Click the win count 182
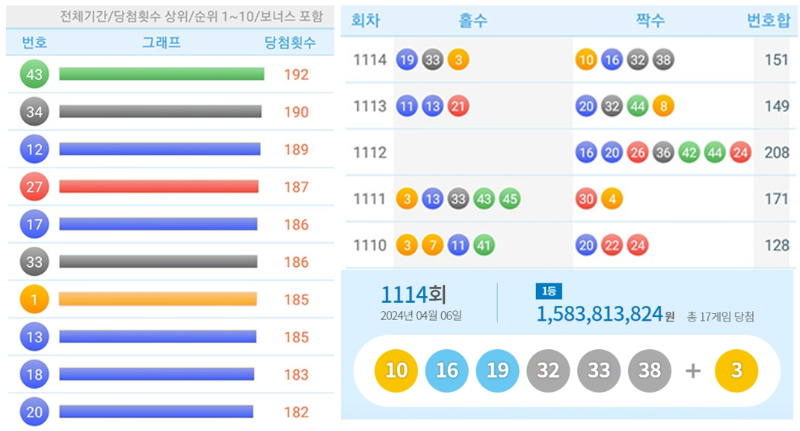800x431 pixels. tap(296, 412)
